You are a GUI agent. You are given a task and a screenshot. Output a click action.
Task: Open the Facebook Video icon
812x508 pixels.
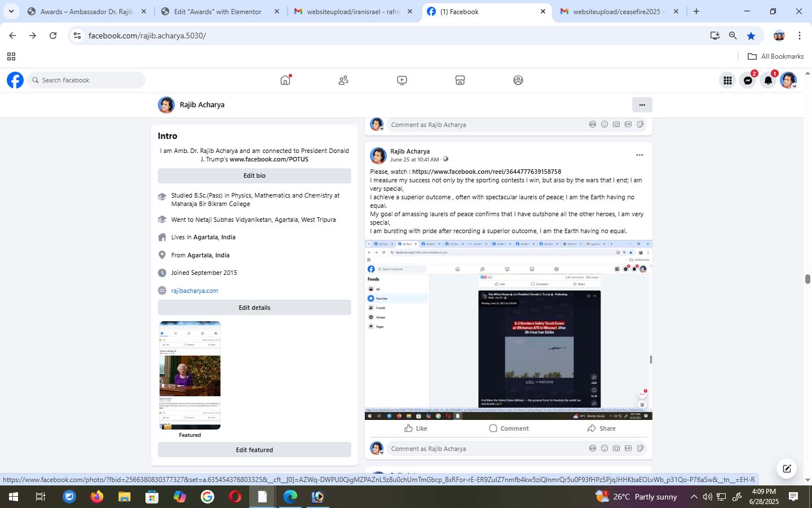pyautogui.click(x=401, y=80)
